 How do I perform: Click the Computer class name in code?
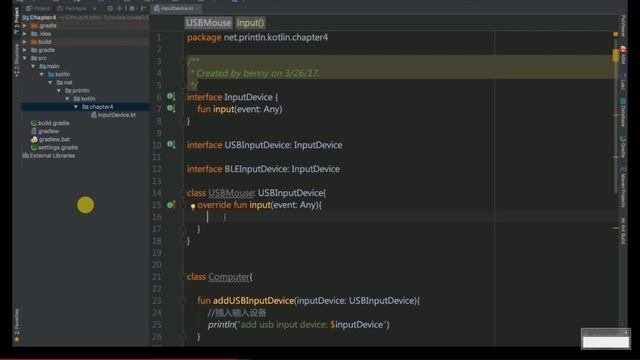(x=229, y=277)
